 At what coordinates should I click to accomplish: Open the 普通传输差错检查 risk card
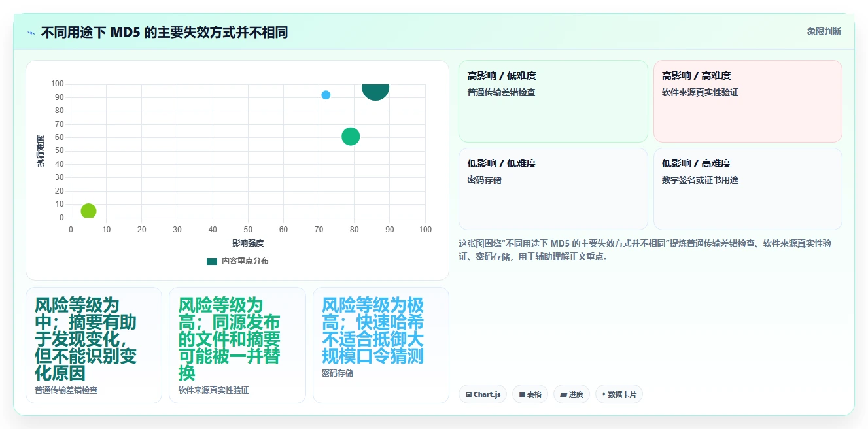pos(94,345)
